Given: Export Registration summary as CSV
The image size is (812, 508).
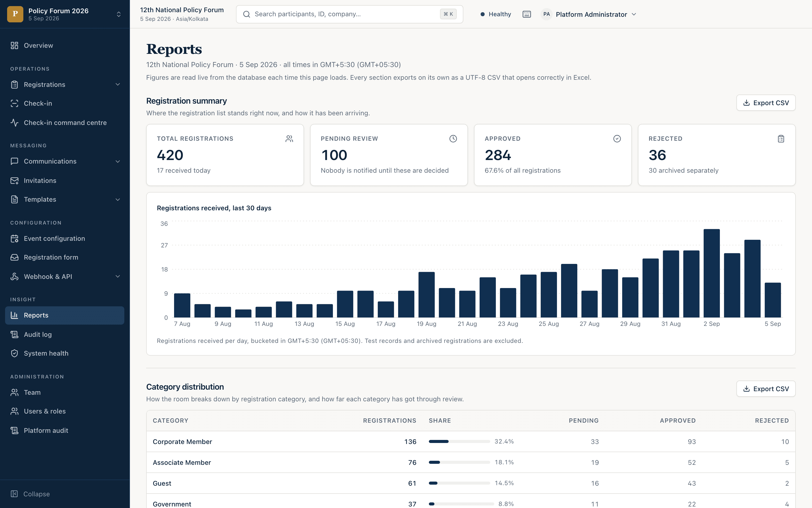Looking at the screenshot, I should coord(766,103).
